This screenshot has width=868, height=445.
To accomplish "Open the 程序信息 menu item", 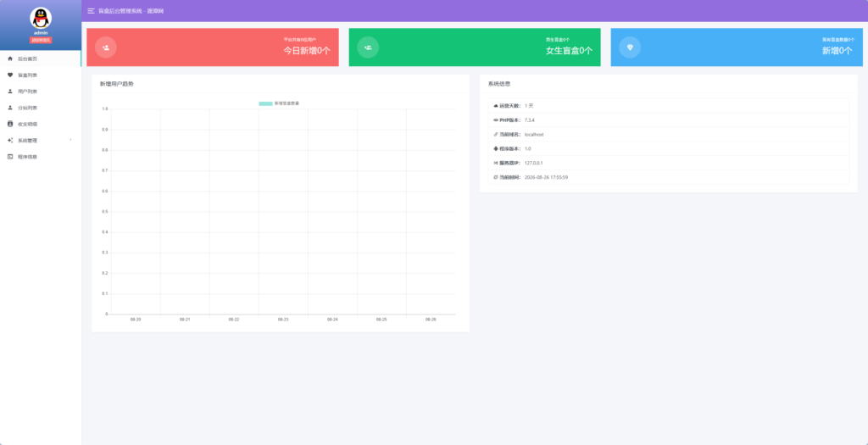I will [41, 157].
